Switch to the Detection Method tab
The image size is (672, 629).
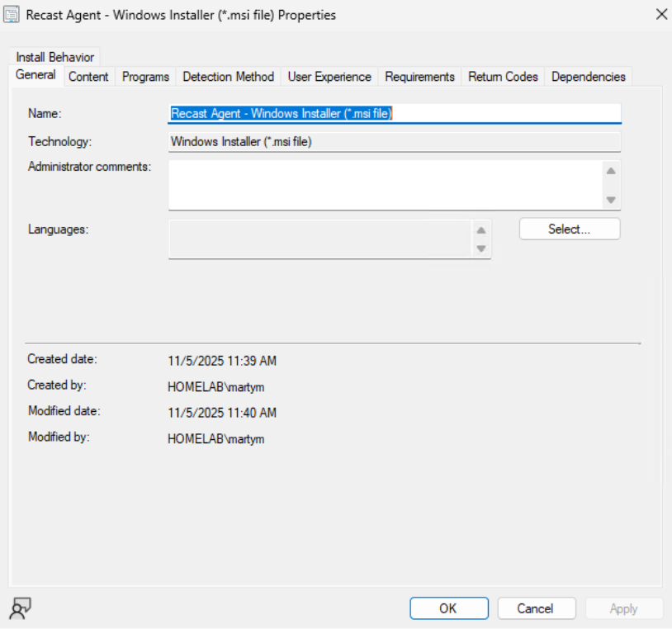(x=229, y=76)
